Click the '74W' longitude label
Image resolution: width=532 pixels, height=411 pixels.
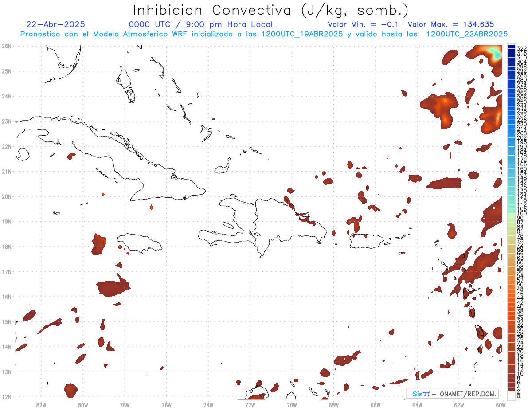[x=208, y=405]
